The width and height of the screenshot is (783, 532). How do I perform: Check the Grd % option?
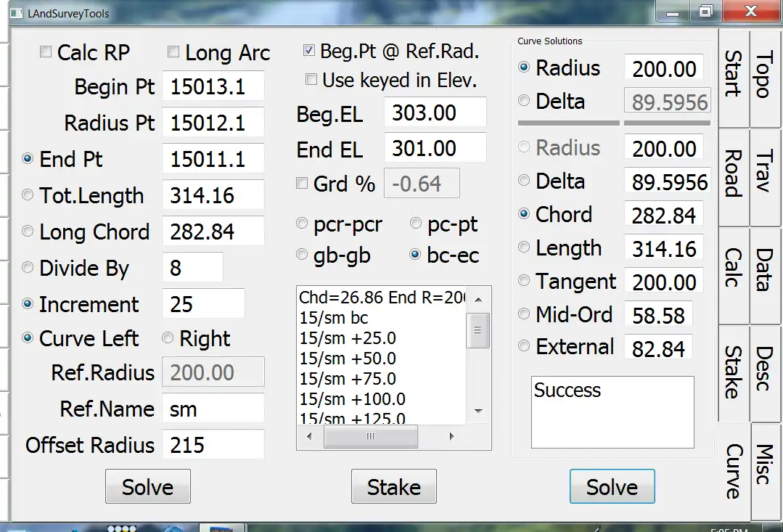(x=303, y=184)
